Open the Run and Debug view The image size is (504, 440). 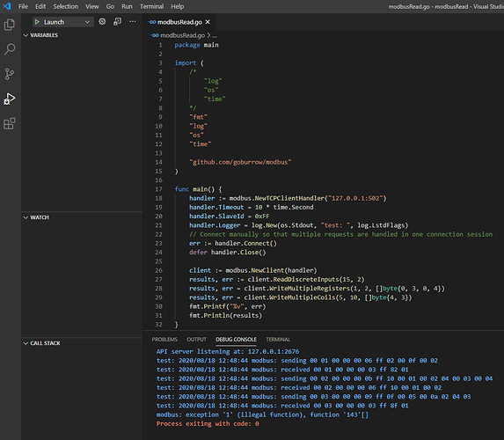[x=10, y=99]
